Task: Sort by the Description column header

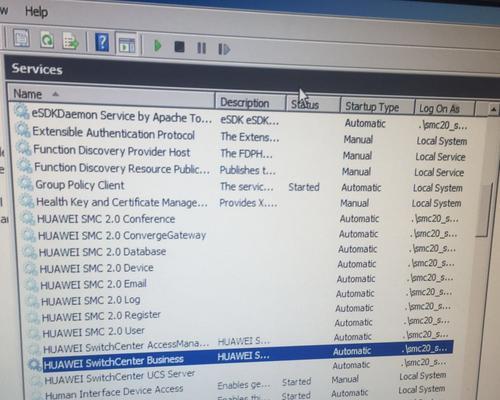Action: tap(251, 103)
